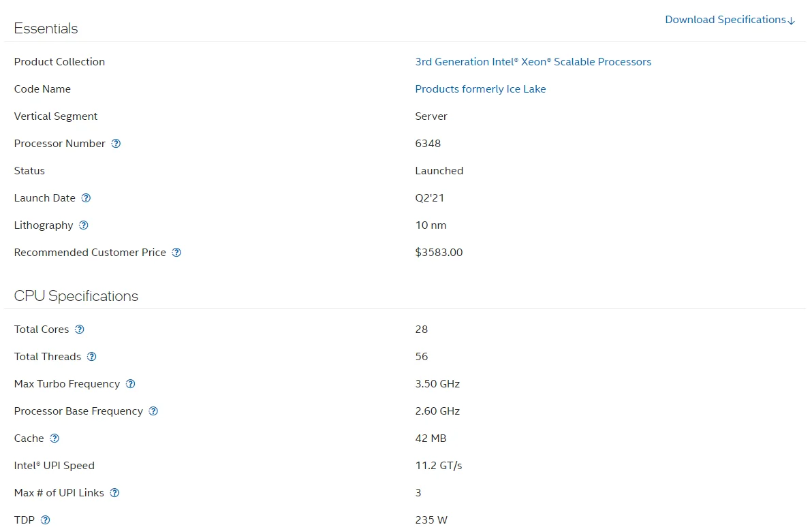The height and width of the screenshot is (527, 812).
Task: Show Max # of UPI Links help
Action: coord(115,493)
